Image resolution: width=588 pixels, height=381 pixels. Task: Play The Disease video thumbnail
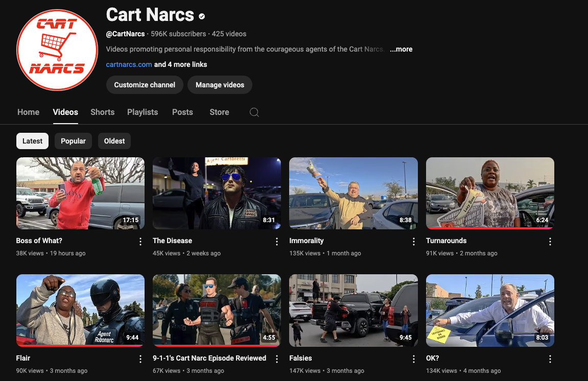point(217,193)
